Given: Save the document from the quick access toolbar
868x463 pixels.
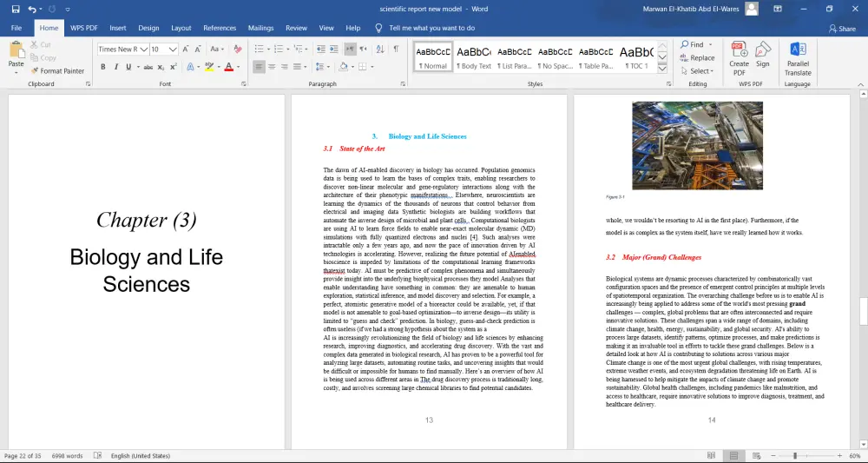Looking at the screenshot, I should [16, 9].
